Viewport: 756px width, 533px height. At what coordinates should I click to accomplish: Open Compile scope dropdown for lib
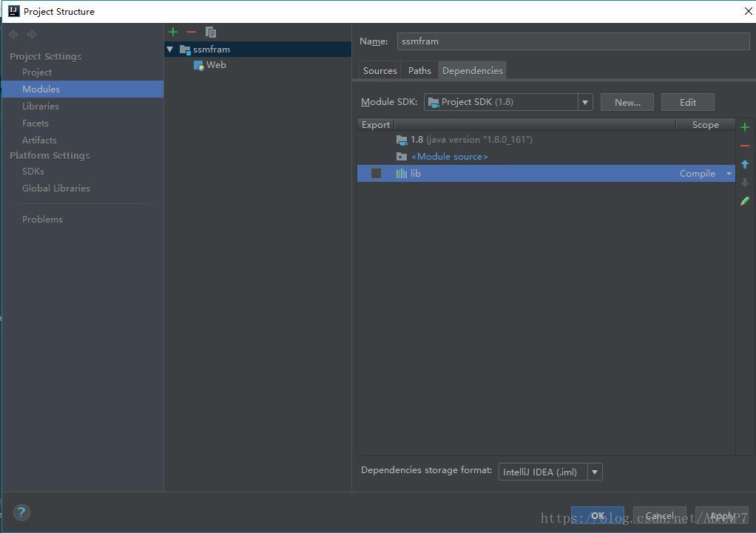pyautogui.click(x=729, y=174)
